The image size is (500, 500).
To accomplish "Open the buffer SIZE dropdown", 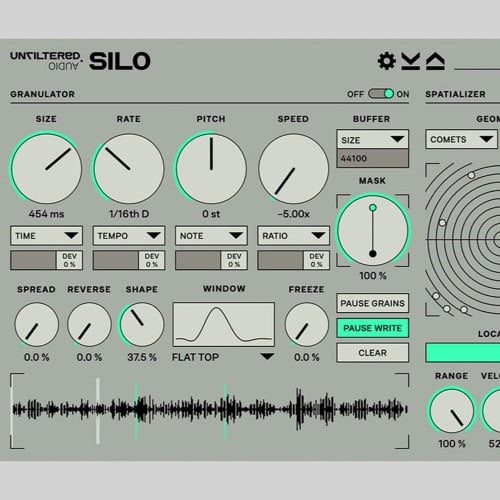I will 372,139.
